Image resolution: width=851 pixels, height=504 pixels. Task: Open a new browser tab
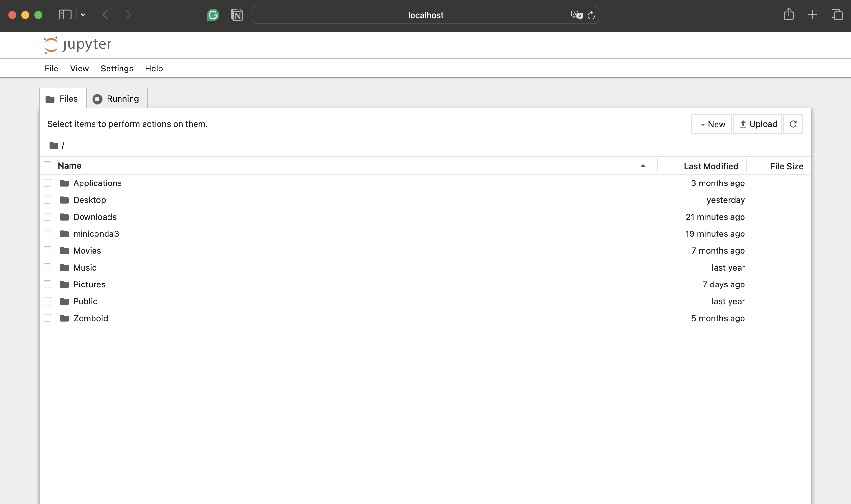point(812,15)
